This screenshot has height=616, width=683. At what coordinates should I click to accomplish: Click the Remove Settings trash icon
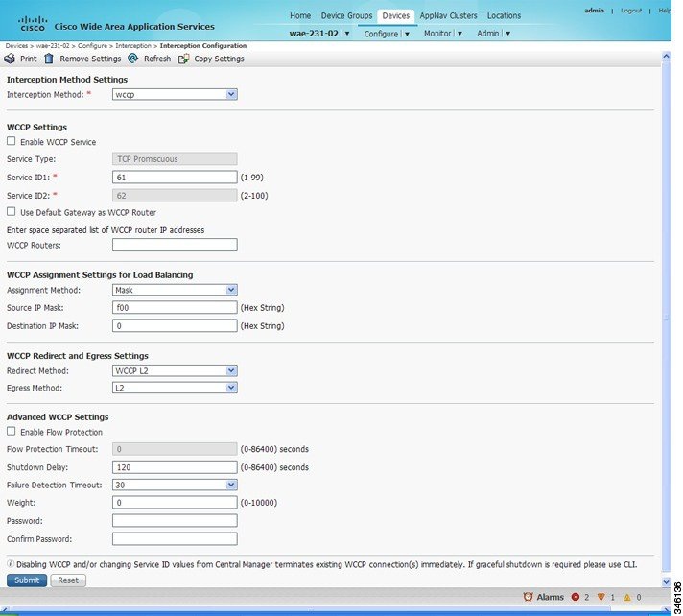tap(49, 59)
